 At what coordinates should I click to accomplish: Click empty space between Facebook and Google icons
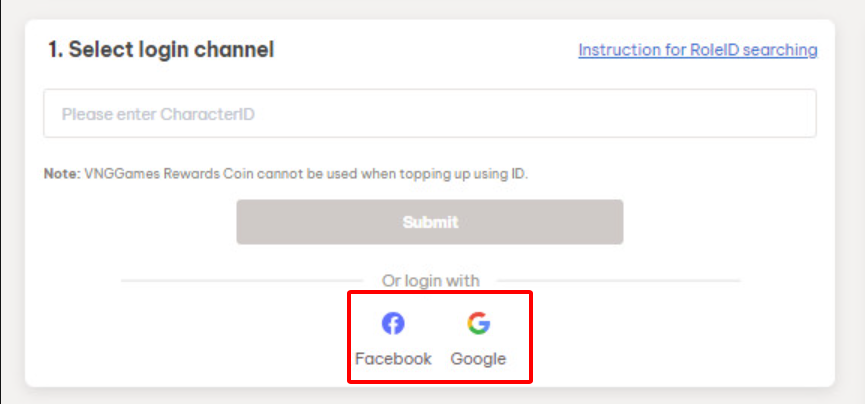click(x=436, y=325)
